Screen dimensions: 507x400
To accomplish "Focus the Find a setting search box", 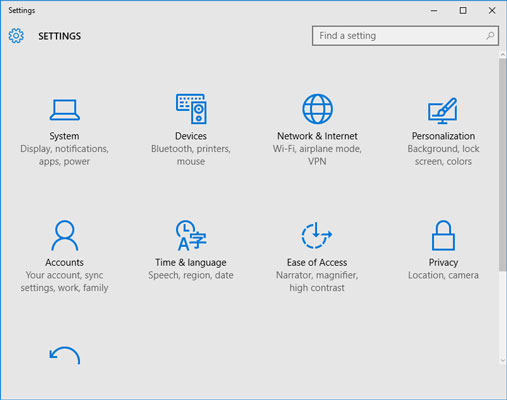I will point(405,36).
